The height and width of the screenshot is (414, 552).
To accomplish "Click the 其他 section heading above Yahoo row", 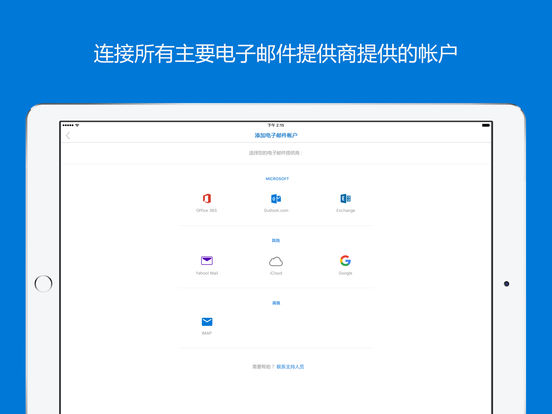I will tap(276, 240).
